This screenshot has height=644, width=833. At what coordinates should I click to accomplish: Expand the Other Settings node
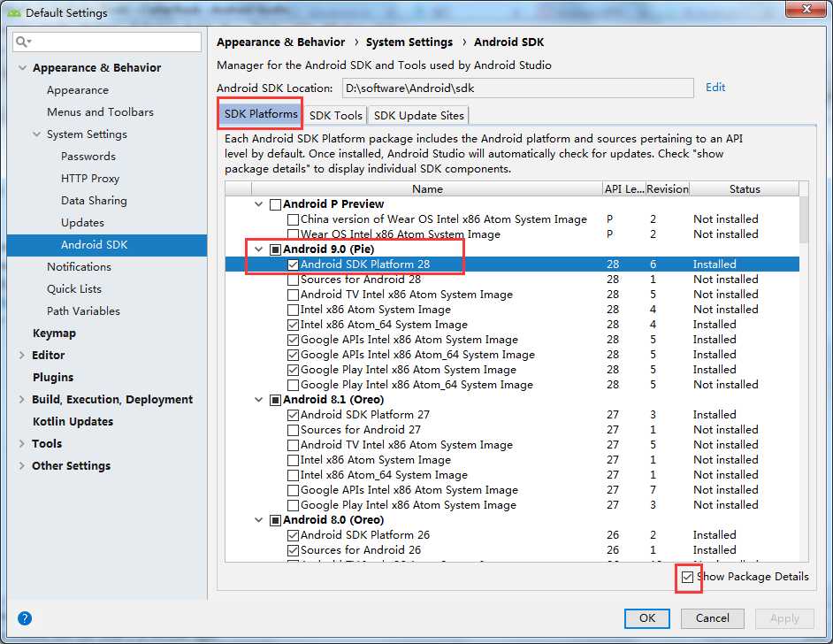22,466
